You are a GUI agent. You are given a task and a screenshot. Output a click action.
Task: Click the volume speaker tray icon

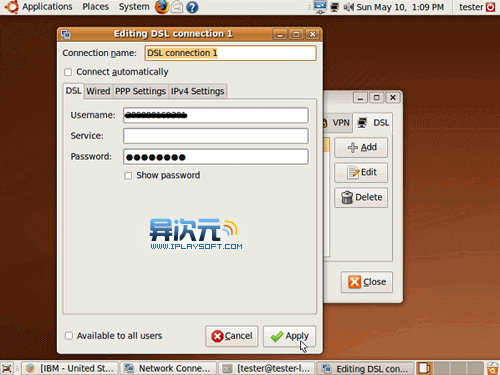point(348,7)
